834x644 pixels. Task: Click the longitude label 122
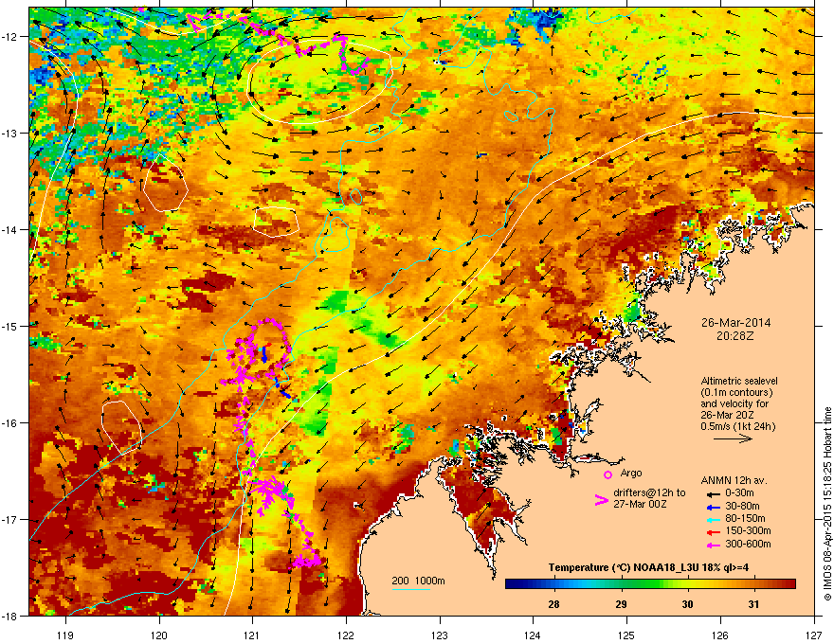346,635
